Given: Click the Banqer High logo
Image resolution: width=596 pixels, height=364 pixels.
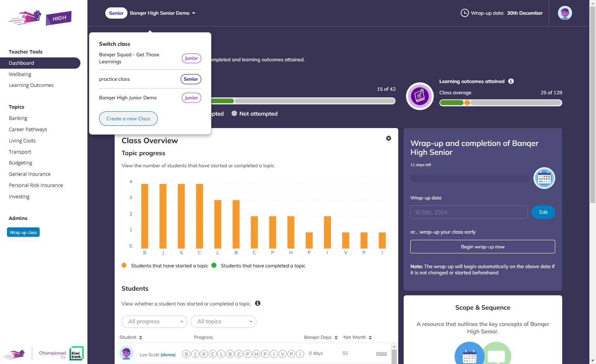Looking at the screenshot, I should tap(40, 18).
